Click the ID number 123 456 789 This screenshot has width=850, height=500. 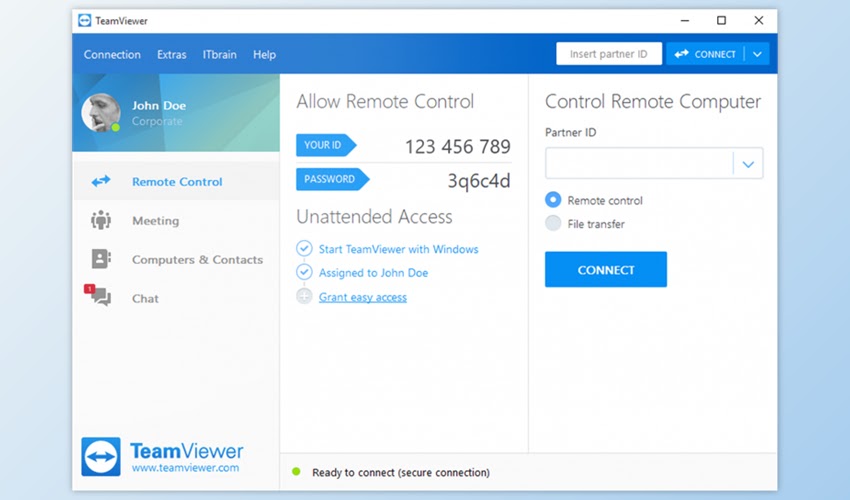click(x=458, y=146)
